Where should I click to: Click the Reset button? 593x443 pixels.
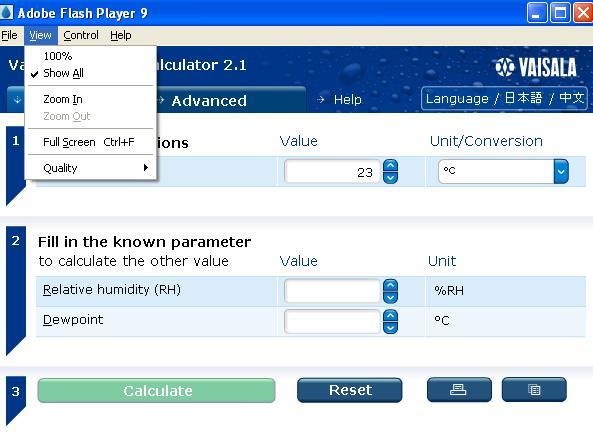pyautogui.click(x=350, y=390)
